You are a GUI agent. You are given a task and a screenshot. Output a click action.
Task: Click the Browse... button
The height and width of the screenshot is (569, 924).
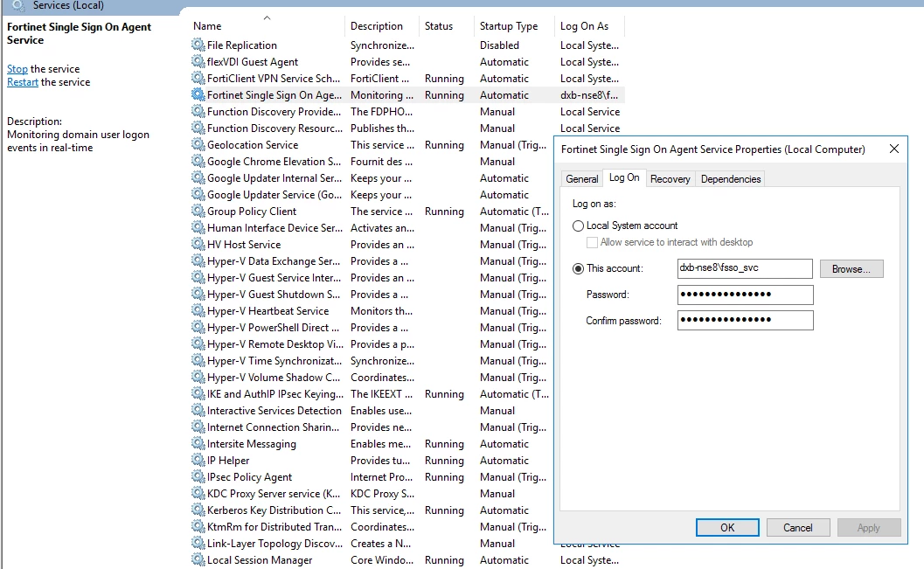coord(851,268)
